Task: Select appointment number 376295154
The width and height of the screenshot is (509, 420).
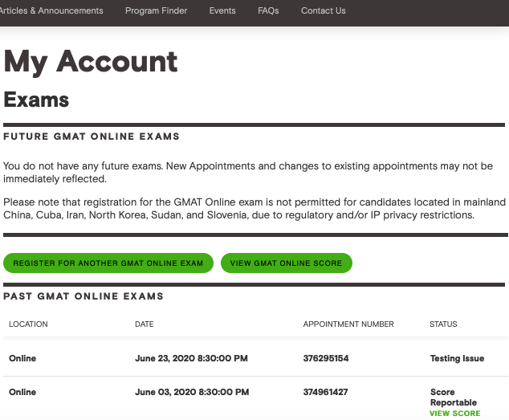Action: click(x=326, y=358)
